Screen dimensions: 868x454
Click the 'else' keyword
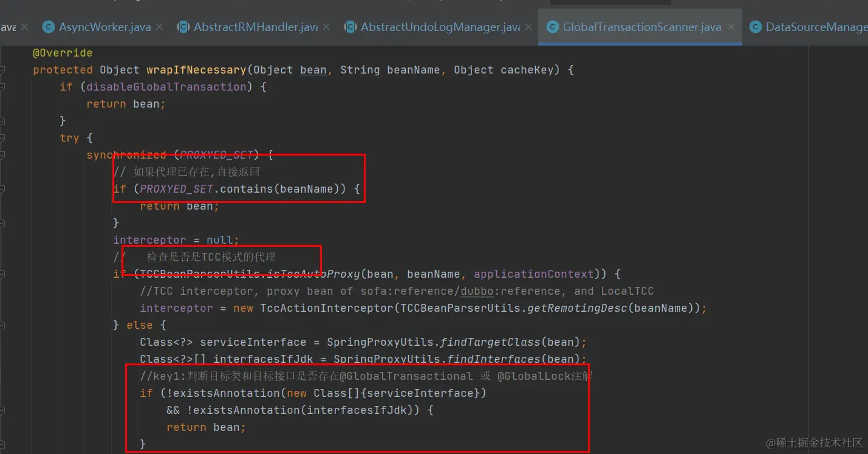(140, 325)
